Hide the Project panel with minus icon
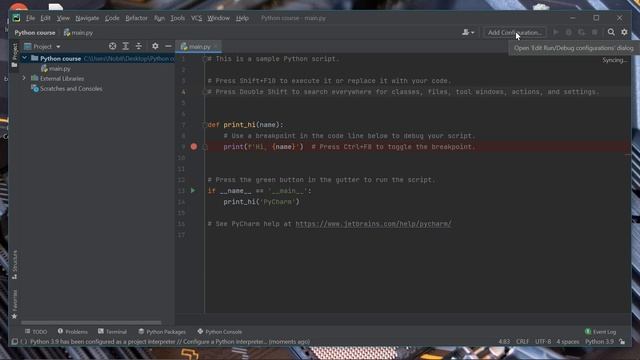Image resolution: width=640 pixels, height=360 pixels. coord(168,46)
